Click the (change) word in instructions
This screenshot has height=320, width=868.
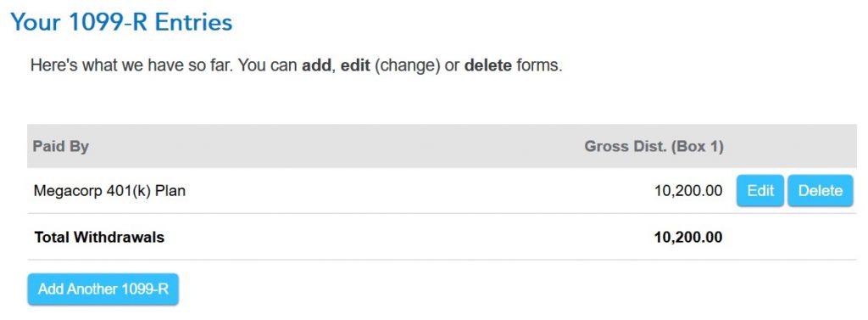point(408,66)
